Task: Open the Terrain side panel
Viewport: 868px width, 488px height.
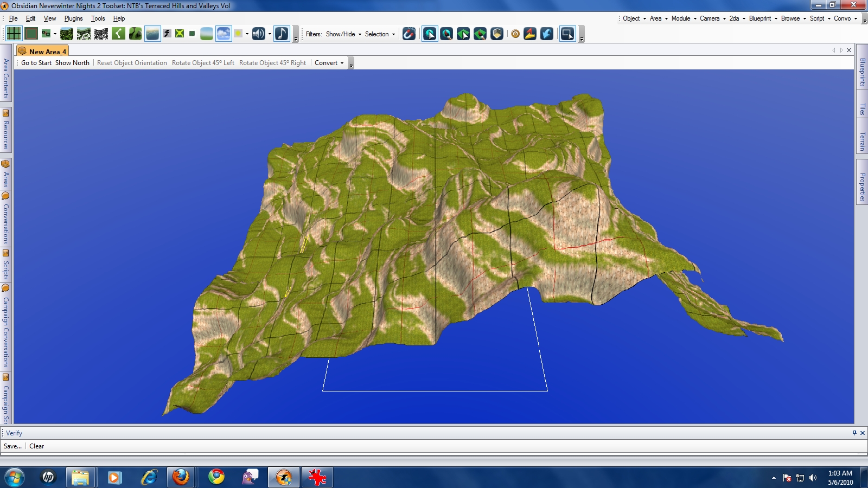Action: pyautogui.click(x=861, y=142)
